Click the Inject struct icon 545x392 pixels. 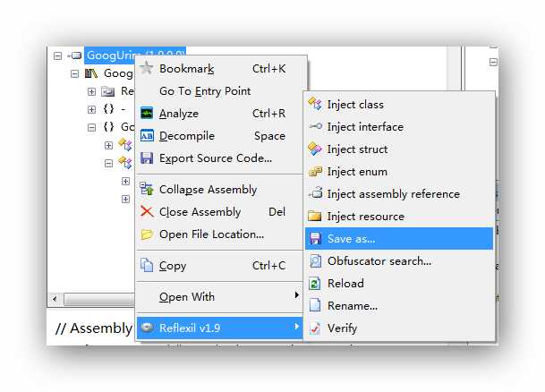[x=315, y=149]
